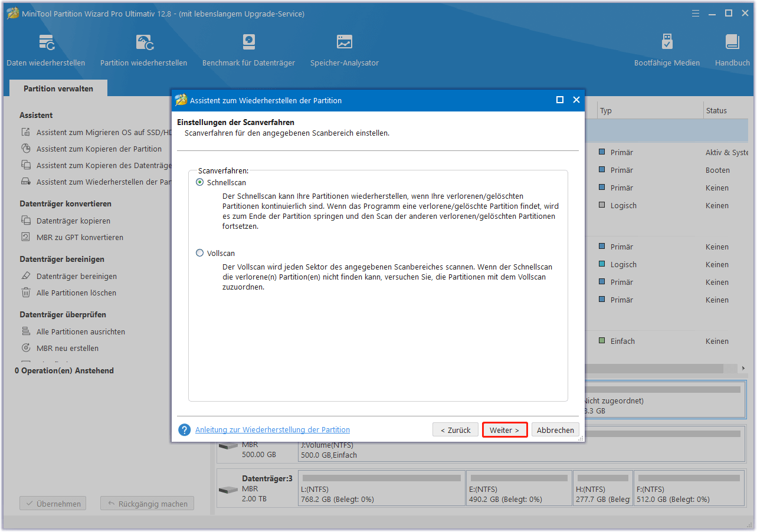Screen dimensions: 757x532
Task: Click icon for Assistent zum Migrieren OS
Action: [x=26, y=132]
